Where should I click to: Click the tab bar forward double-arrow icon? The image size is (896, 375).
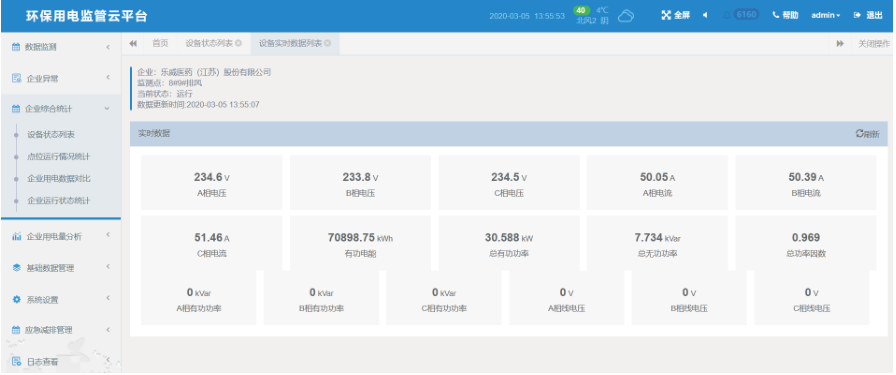click(840, 43)
